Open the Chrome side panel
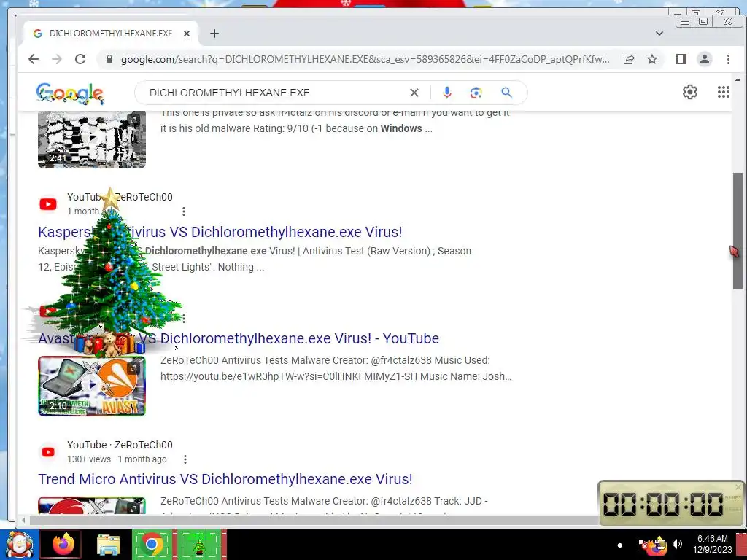747x560 pixels. click(681, 59)
